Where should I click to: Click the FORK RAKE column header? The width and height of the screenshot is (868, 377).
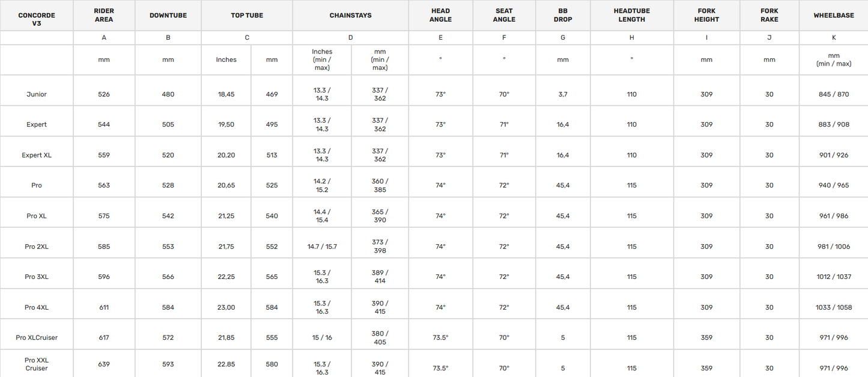click(x=769, y=16)
